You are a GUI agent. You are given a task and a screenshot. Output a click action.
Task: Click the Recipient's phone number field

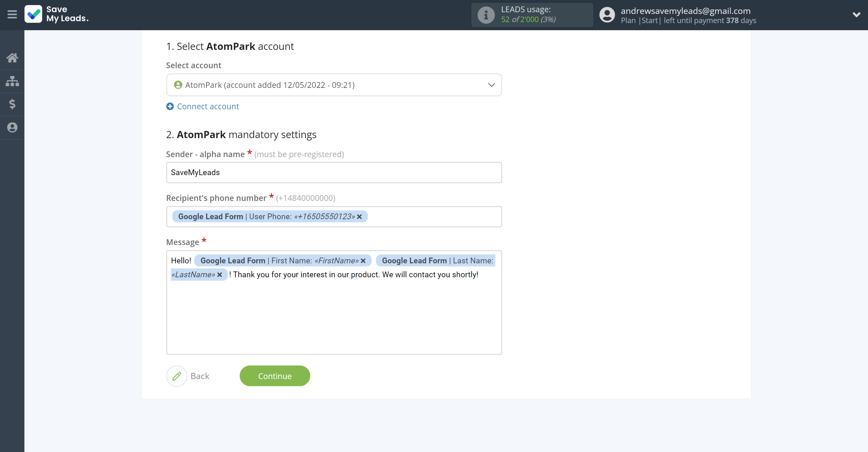point(334,216)
